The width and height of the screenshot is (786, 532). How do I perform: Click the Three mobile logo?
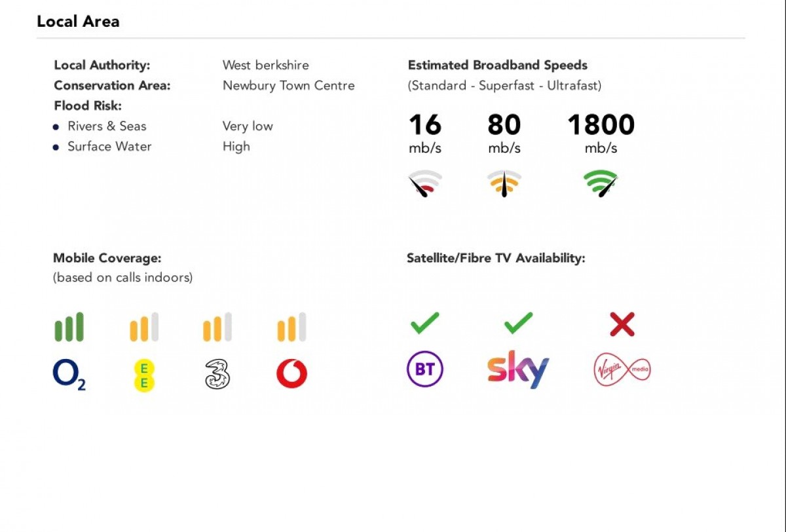click(217, 375)
